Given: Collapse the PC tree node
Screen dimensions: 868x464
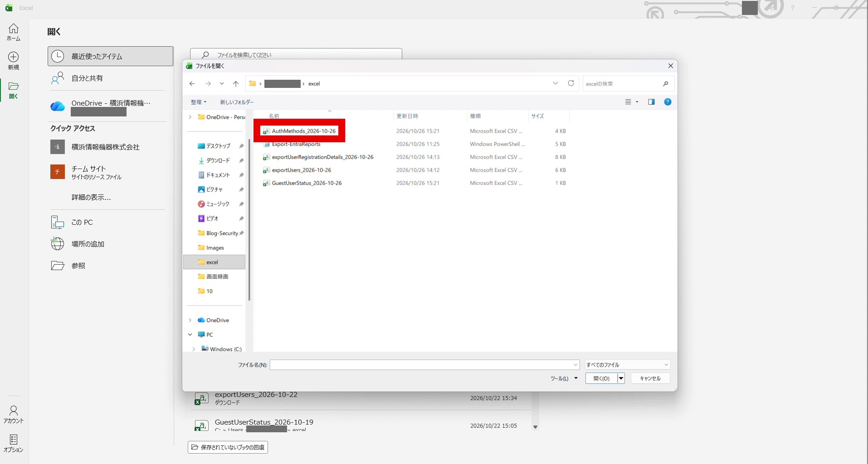Looking at the screenshot, I should (x=190, y=334).
